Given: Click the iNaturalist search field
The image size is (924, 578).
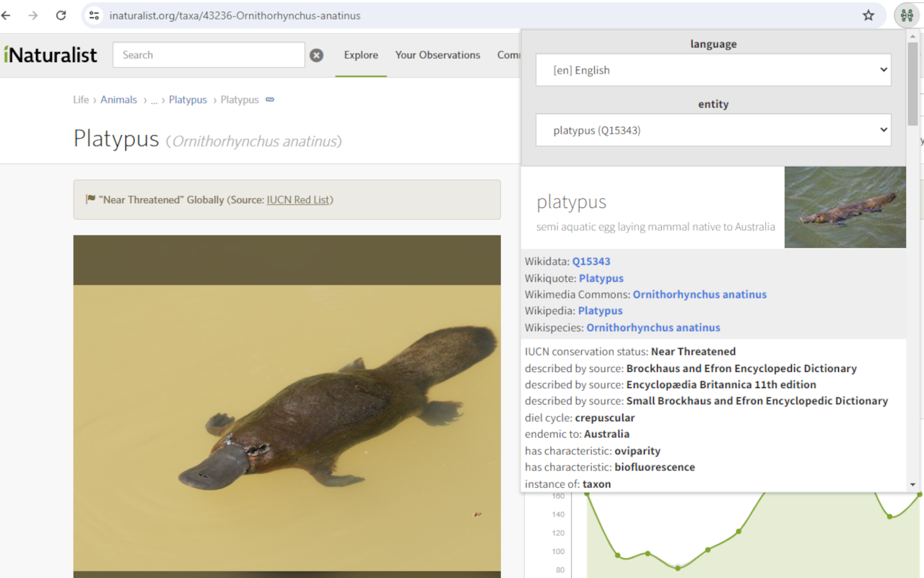Looking at the screenshot, I should point(209,55).
